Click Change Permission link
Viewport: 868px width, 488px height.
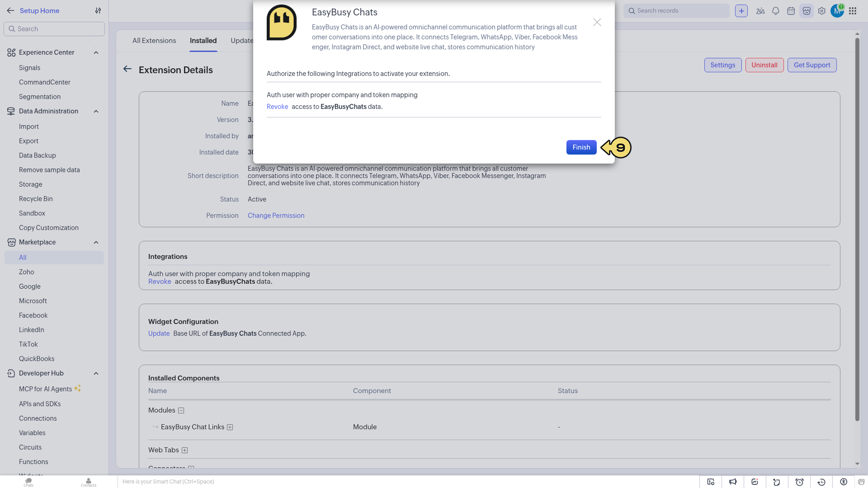coord(276,216)
